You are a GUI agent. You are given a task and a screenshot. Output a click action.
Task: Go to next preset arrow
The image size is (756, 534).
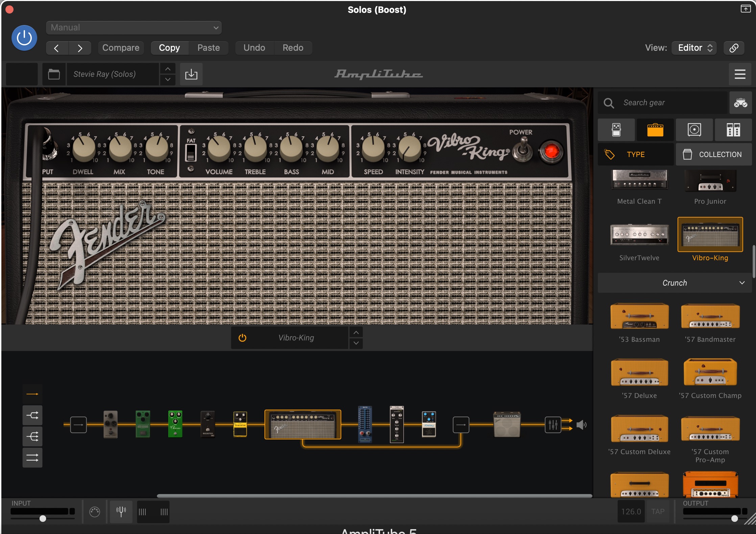pos(80,48)
